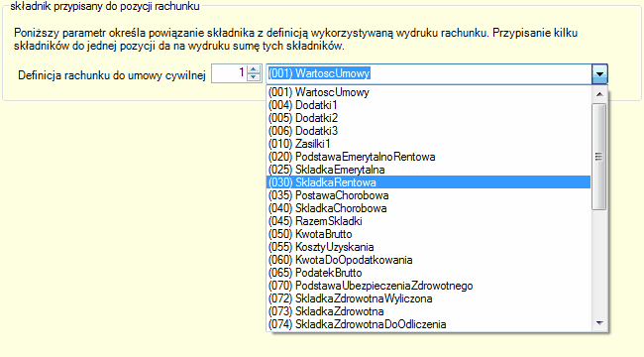The image size is (644, 357).
Task: Click the list scrollbar up arrow
Action: click(599, 94)
